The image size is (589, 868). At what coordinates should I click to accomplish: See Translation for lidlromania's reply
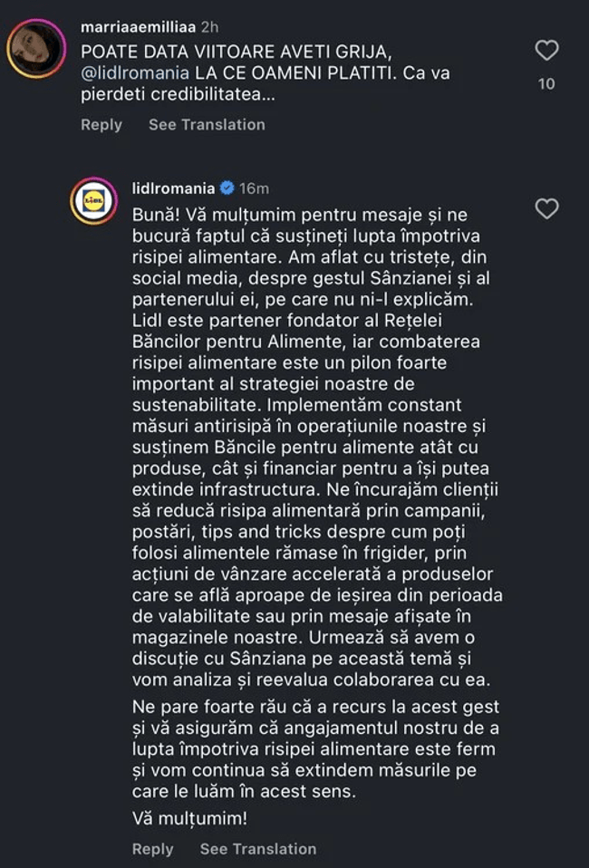click(258, 849)
